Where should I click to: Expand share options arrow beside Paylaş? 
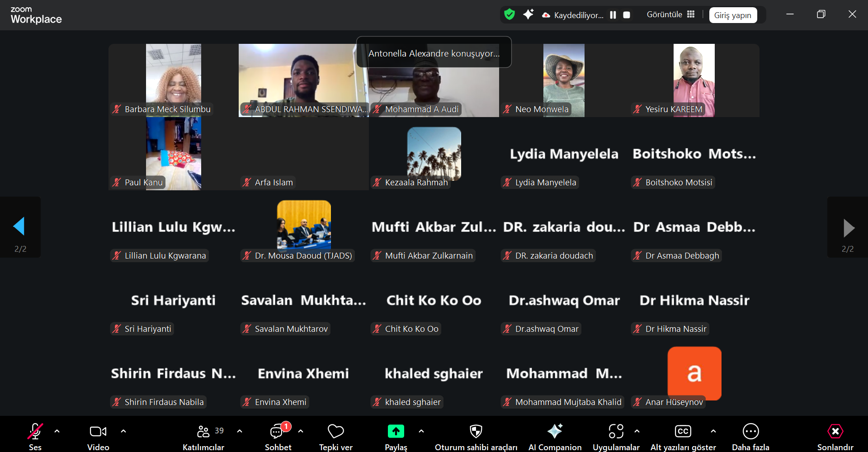point(421,431)
